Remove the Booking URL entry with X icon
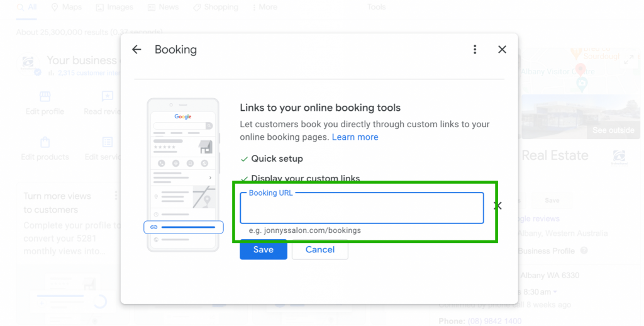The height and width of the screenshot is (326, 644). click(x=498, y=206)
